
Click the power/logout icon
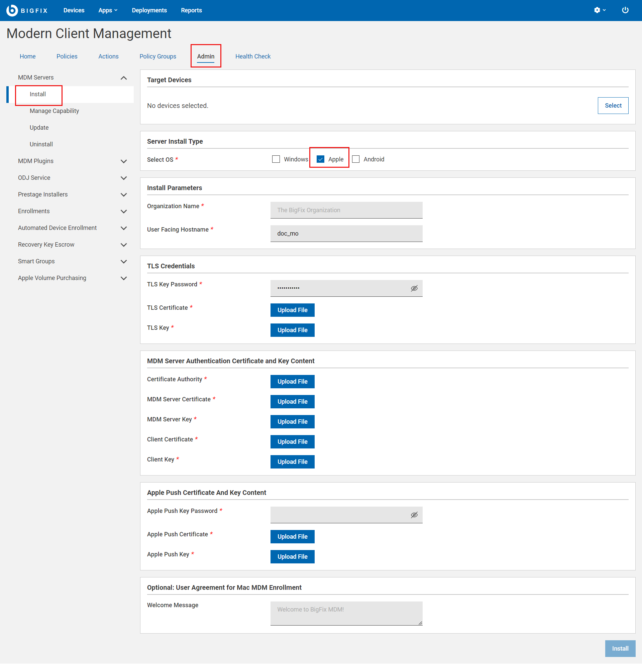625,10
